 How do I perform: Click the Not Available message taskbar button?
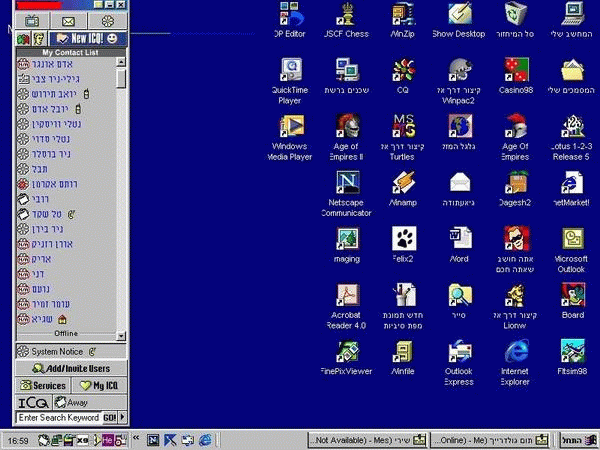(x=368, y=440)
